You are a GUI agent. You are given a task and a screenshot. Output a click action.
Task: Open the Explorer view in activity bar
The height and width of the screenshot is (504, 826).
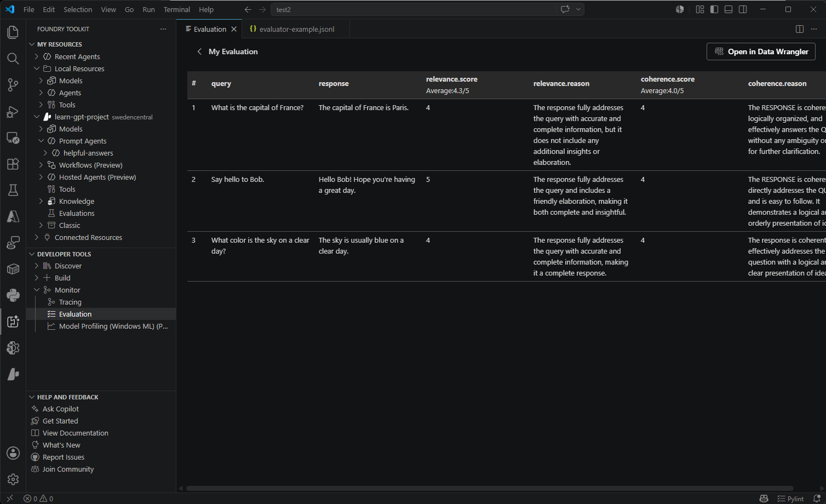coord(13,32)
